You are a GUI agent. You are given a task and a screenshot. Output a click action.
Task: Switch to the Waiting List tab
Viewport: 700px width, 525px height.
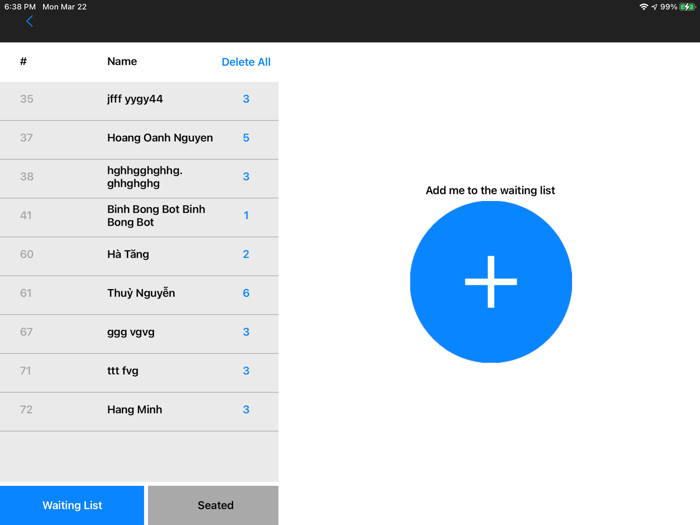coord(72,505)
